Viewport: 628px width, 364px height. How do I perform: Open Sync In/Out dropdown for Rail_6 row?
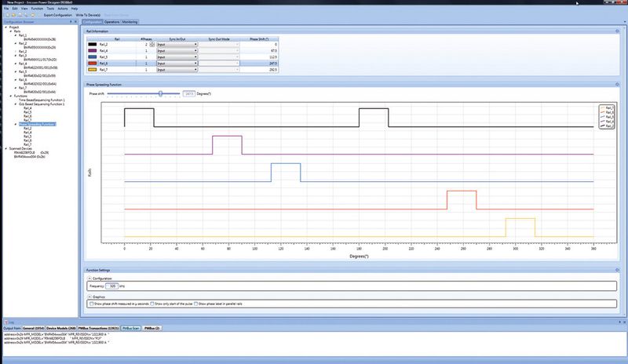[x=177, y=64]
